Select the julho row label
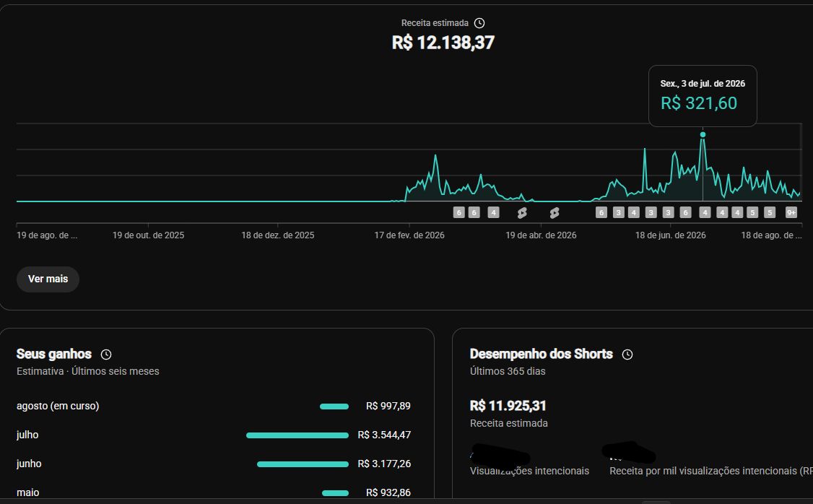Viewport: 813px width, 504px height. coord(27,435)
